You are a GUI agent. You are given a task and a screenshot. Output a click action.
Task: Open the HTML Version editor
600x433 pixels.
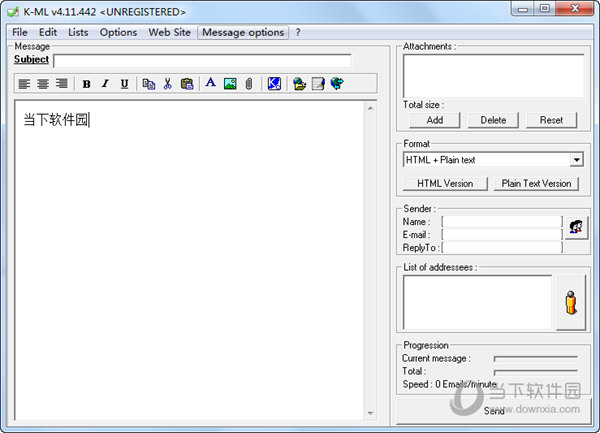pos(445,184)
